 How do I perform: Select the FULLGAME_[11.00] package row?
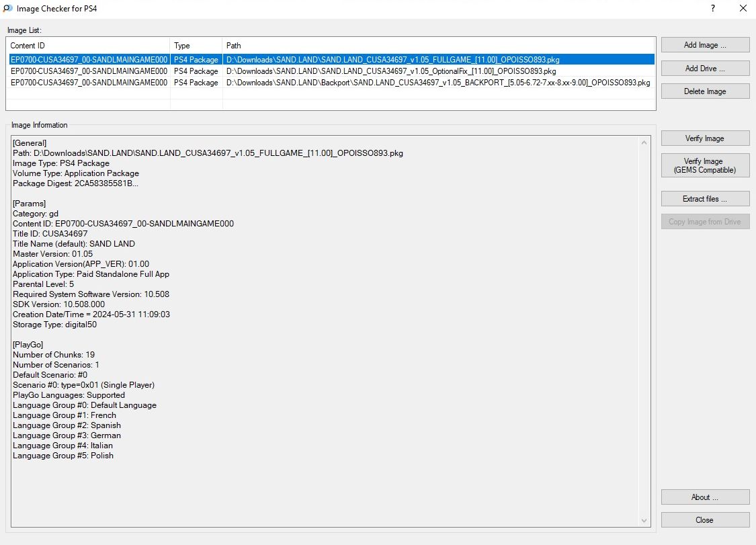(332, 59)
